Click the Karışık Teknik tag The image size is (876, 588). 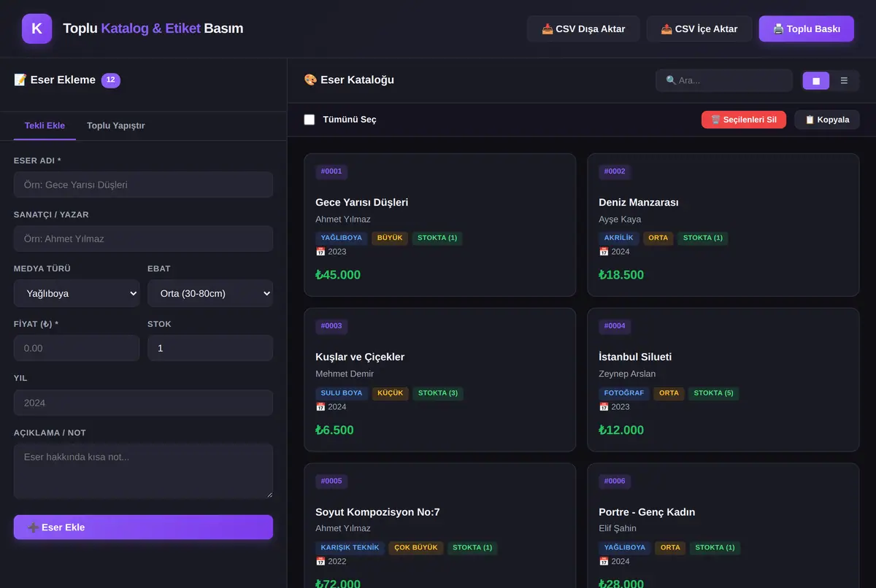(350, 547)
